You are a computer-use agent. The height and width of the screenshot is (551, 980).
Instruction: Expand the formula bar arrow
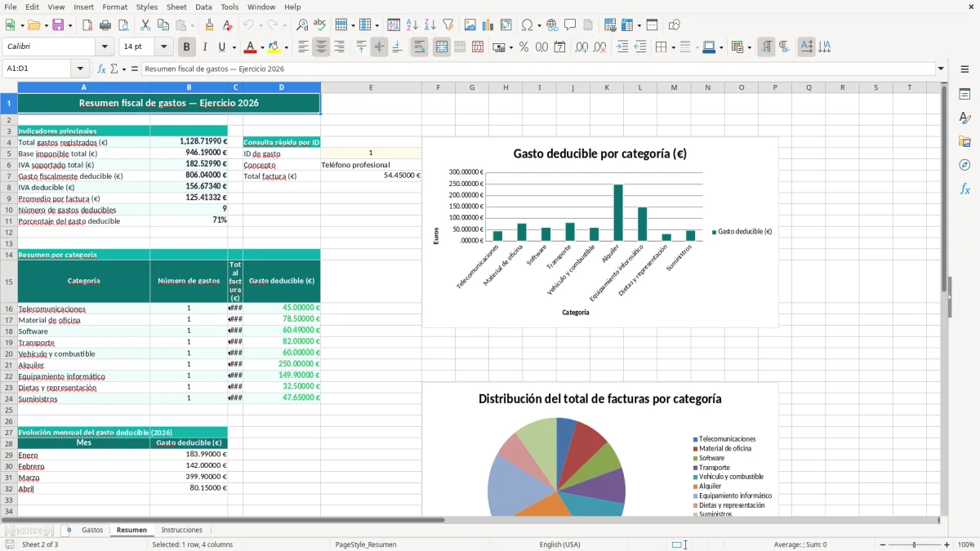942,69
